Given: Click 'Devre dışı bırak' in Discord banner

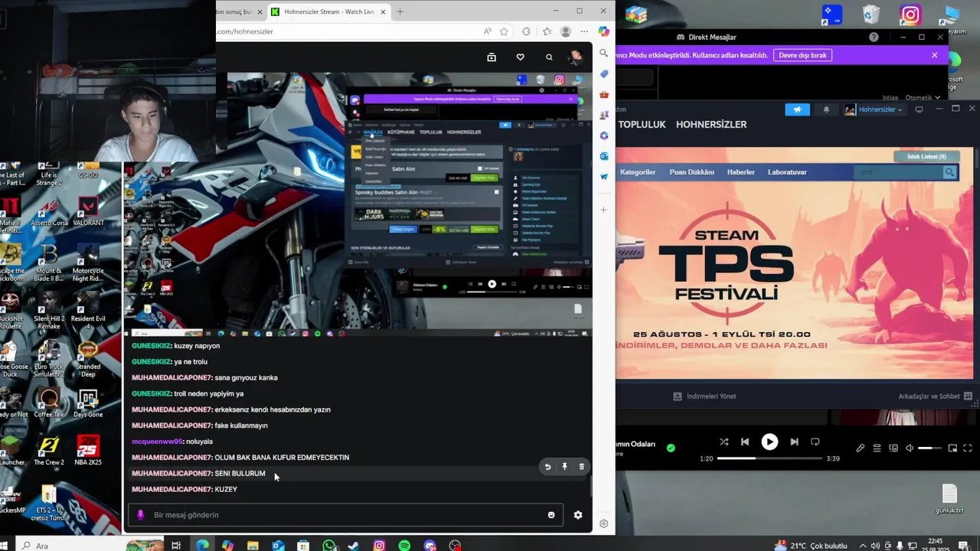Looking at the screenshot, I should 803,55.
